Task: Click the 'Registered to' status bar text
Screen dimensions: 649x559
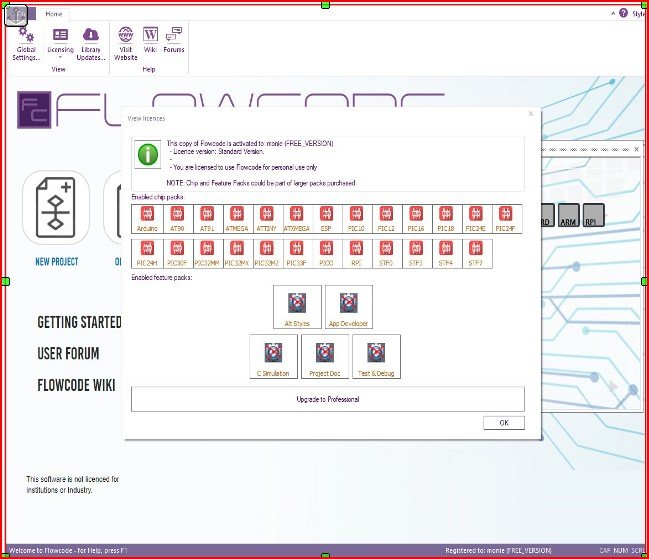Action: pyautogui.click(x=498, y=550)
